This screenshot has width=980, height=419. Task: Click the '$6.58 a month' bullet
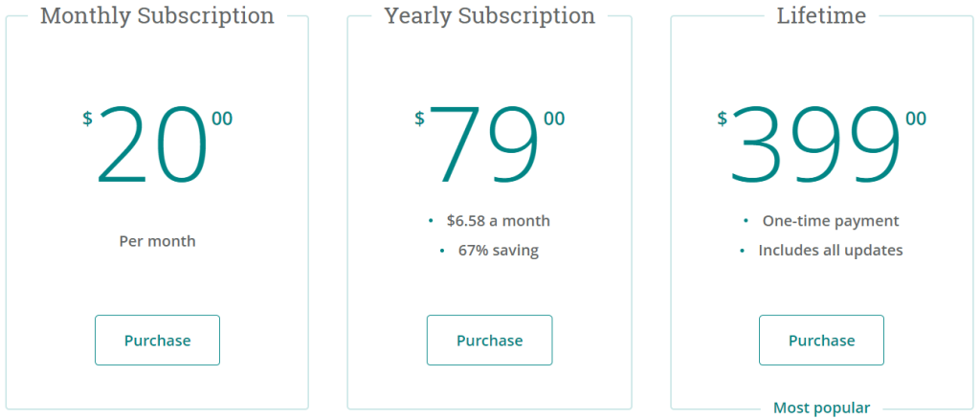[498, 220]
